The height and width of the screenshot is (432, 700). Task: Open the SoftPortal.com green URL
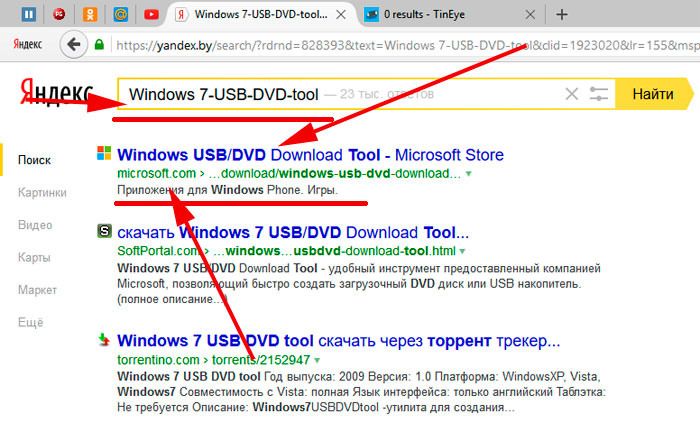286,251
